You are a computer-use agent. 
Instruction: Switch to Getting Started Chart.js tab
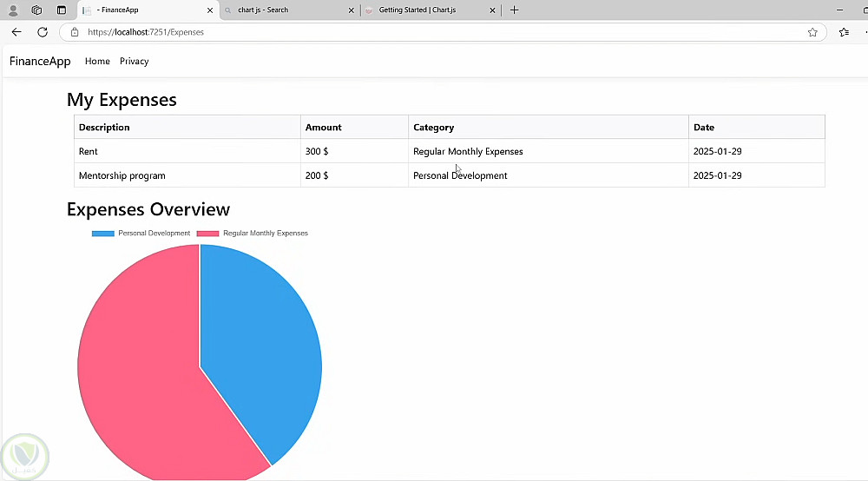click(431, 10)
